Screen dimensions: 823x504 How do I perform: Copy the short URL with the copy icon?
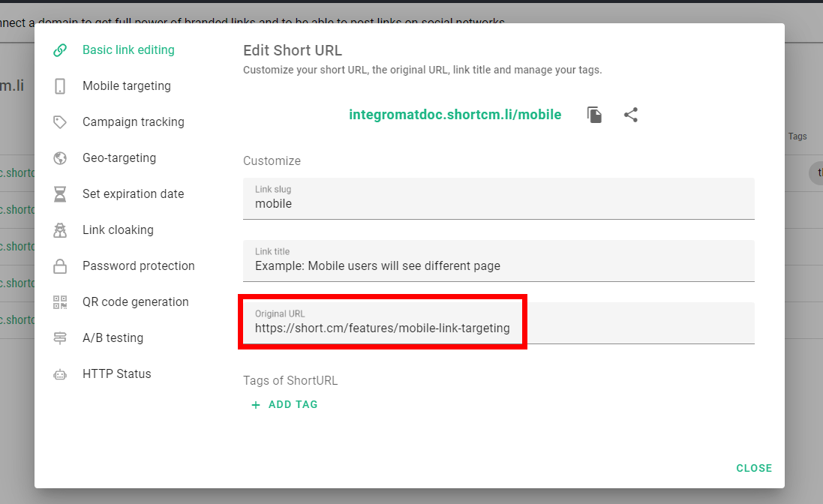(594, 115)
